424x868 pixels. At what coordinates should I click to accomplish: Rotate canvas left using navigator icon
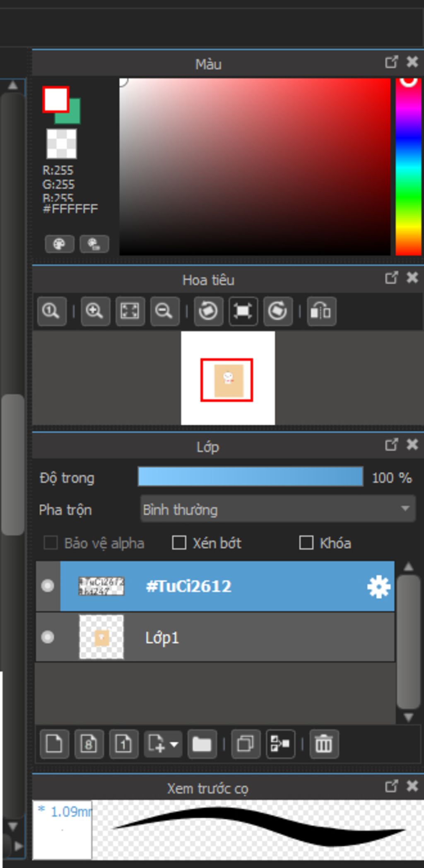(x=208, y=311)
